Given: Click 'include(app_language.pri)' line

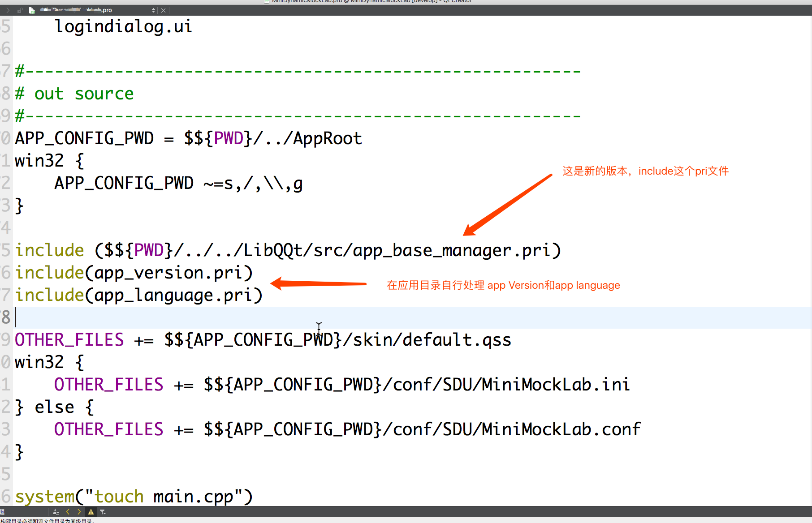Looking at the screenshot, I should [x=139, y=295].
